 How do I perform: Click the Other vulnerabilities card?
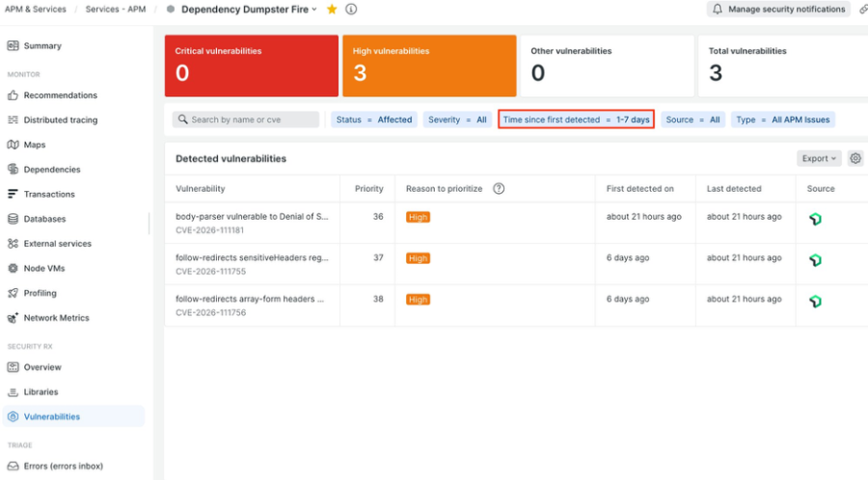[x=608, y=66]
